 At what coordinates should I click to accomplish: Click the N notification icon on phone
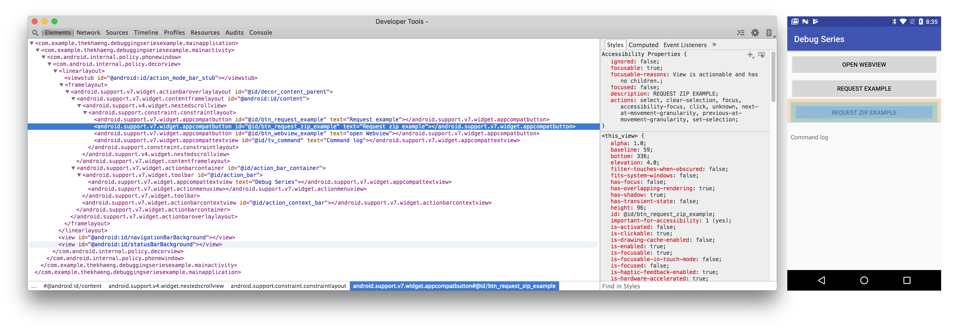[805, 22]
